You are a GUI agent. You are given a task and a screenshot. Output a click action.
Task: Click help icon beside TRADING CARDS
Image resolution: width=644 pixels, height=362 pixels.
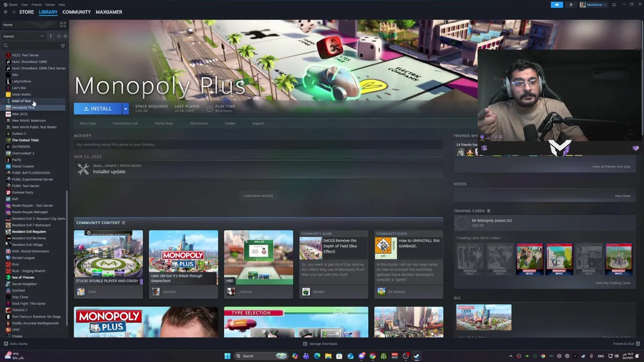(488, 211)
